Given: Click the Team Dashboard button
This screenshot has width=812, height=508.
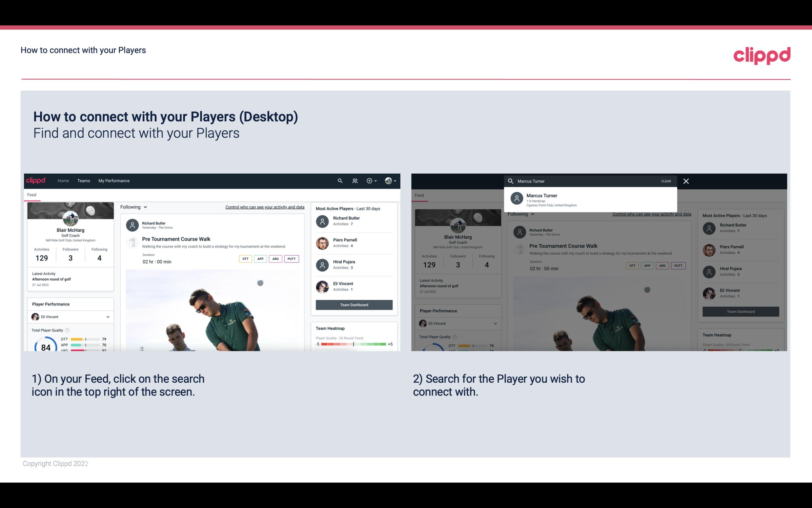Looking at the screenshot, I should (353, 304).
